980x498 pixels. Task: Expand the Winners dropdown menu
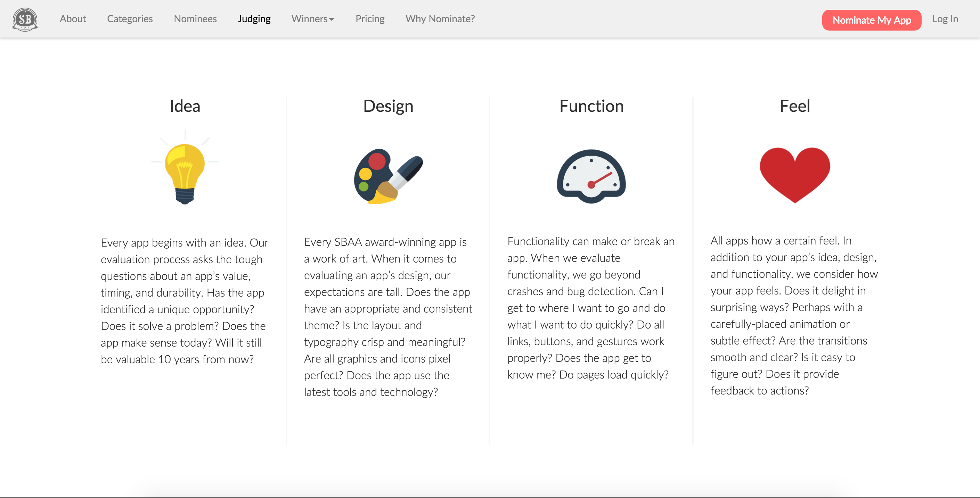(x=313, y=19)
